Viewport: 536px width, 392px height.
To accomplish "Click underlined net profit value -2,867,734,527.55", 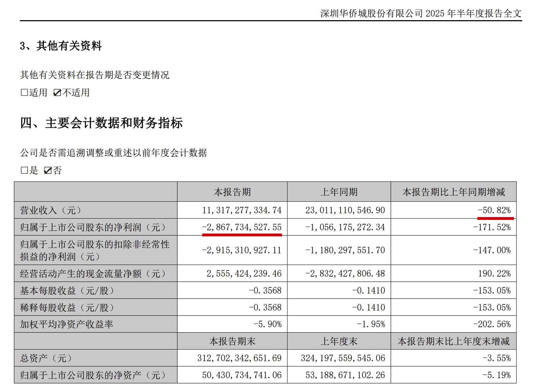I will 242,227.
